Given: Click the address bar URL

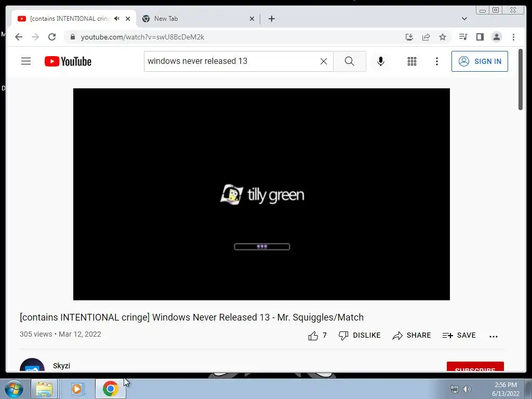Looking at the screenshot, I should (142, 37).
